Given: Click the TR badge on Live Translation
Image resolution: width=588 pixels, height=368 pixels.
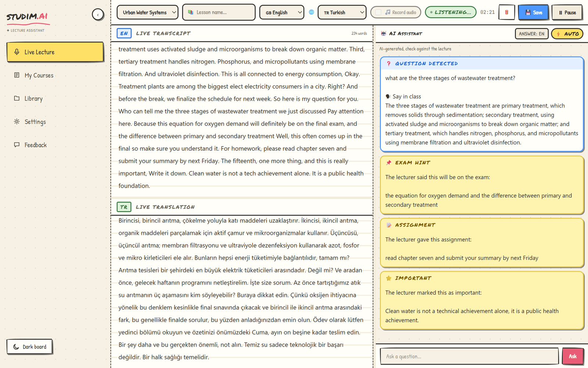Looking at the screenshot, I should click(x=124, y=207).
